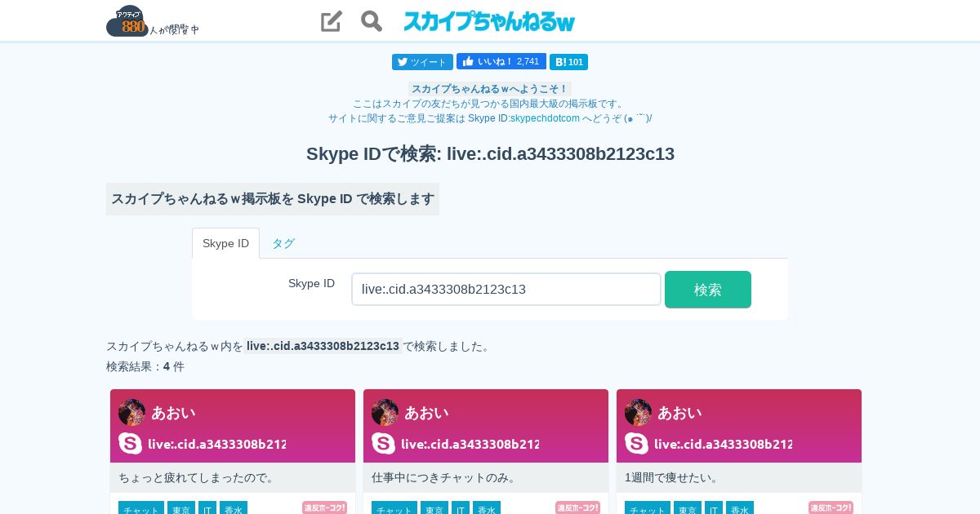Open avatar in 1週間で痩せたい card
This screenshot has width=980, height=514.
tap(638, 412)
